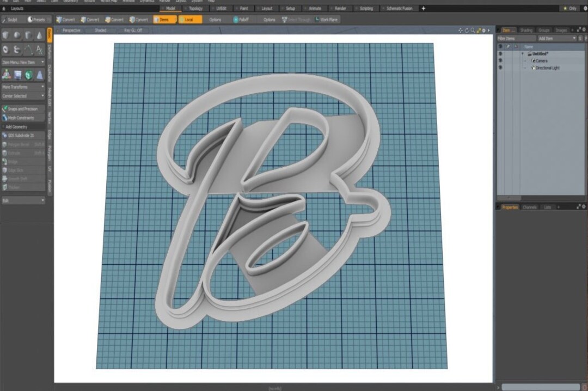Toggle the Falloff button
The width and height of the screenshot is (588, 391).
point(241,20)
